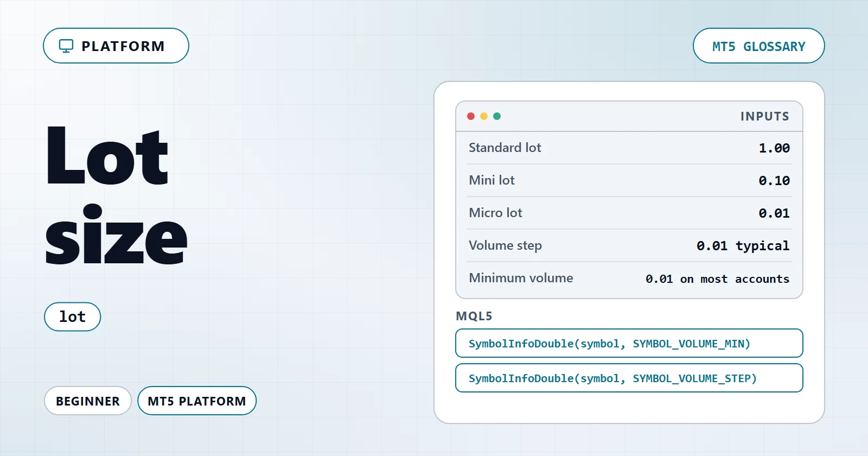Click the '0.01 typical' value
Viewport: 868px width, 456px height.
(x=743, y=246)
